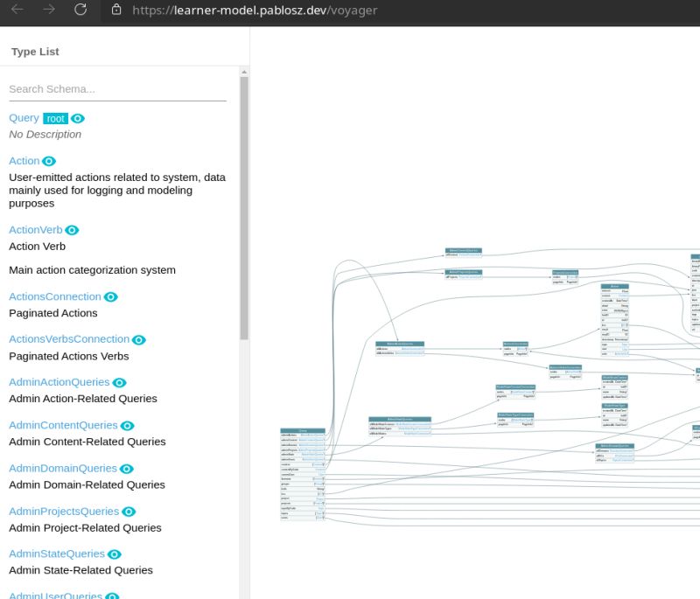This screenshot has height=599, width=700.
Task: Click the ActionVerb type name
Action: (35, 230)
